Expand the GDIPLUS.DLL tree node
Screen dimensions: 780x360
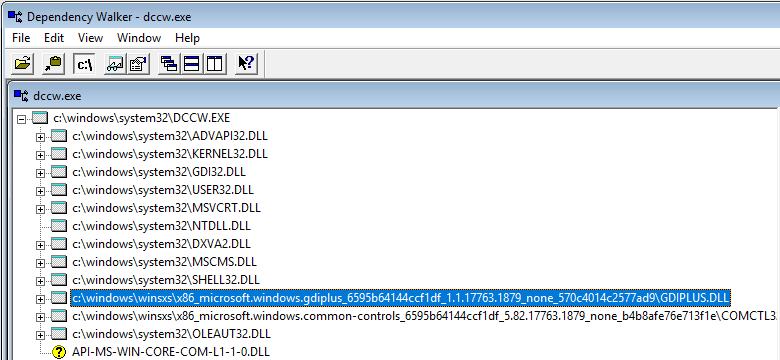pos(40,298)
